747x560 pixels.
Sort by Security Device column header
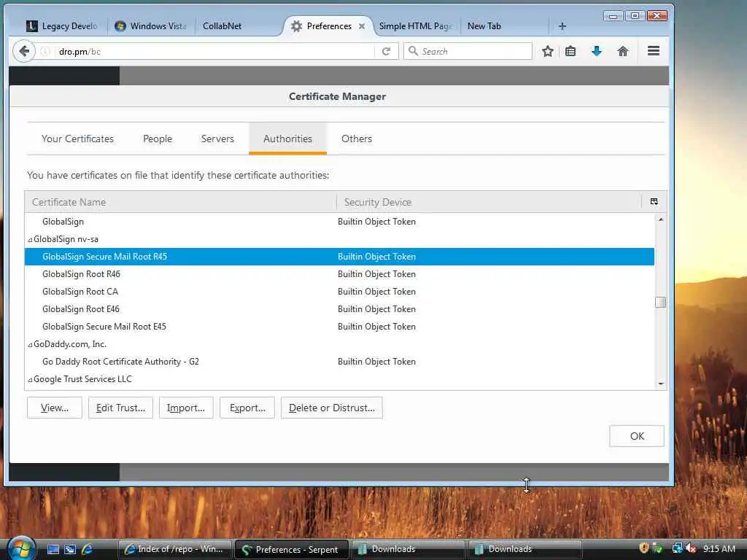489,202
